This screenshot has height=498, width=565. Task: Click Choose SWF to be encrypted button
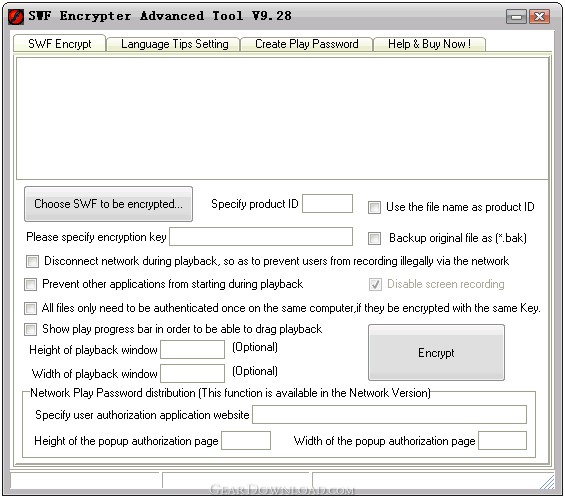(x=108, y=204)
